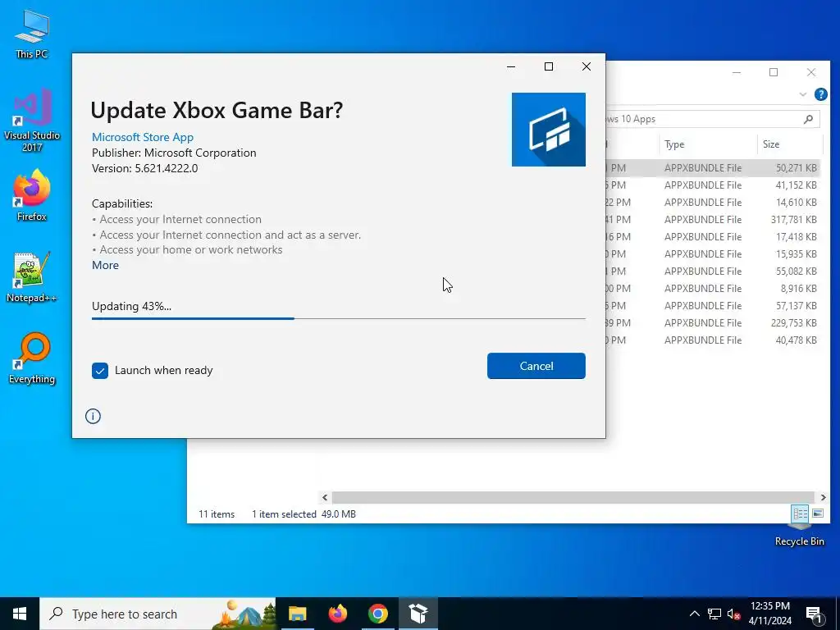This screenshot has height=630, width=840.
Task: Open the Windows Start menu
Action: click(x=20, y=614)
